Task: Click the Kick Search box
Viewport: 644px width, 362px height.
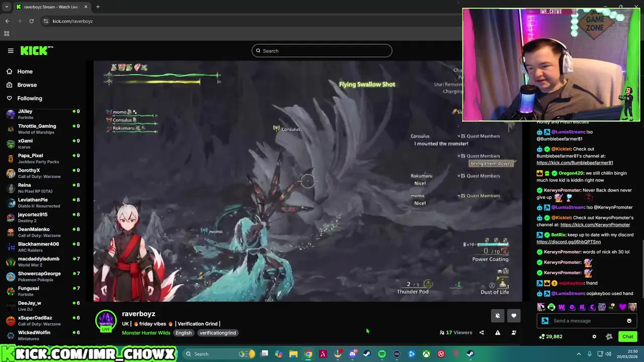Action: [x=322, y=51]
